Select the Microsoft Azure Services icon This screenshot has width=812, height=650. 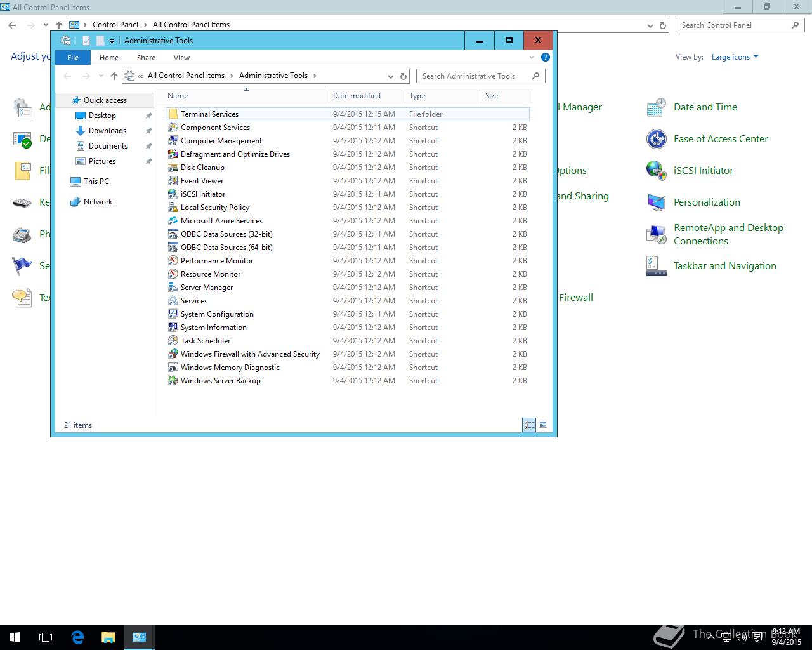[x=173, y=221]
